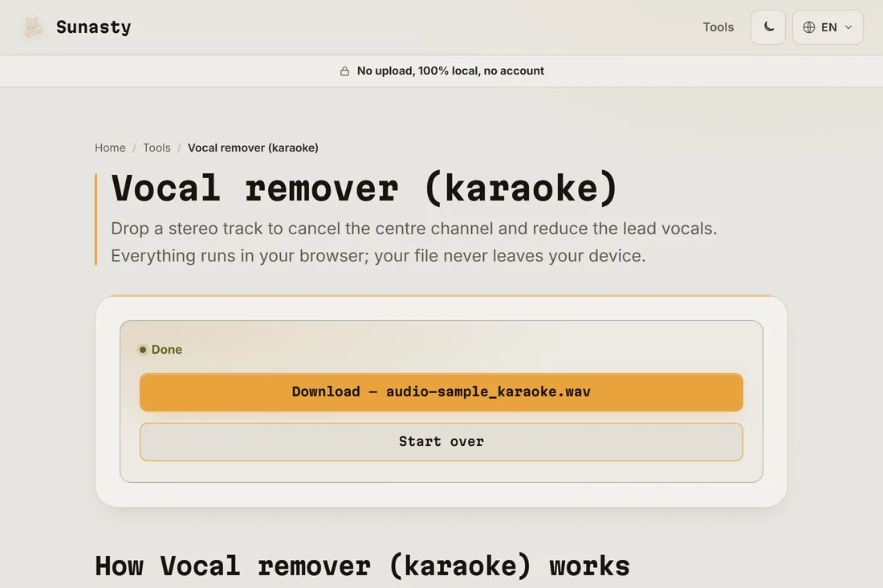Click the Done status label
Screen dimensions: 883x588
[167, 350]
